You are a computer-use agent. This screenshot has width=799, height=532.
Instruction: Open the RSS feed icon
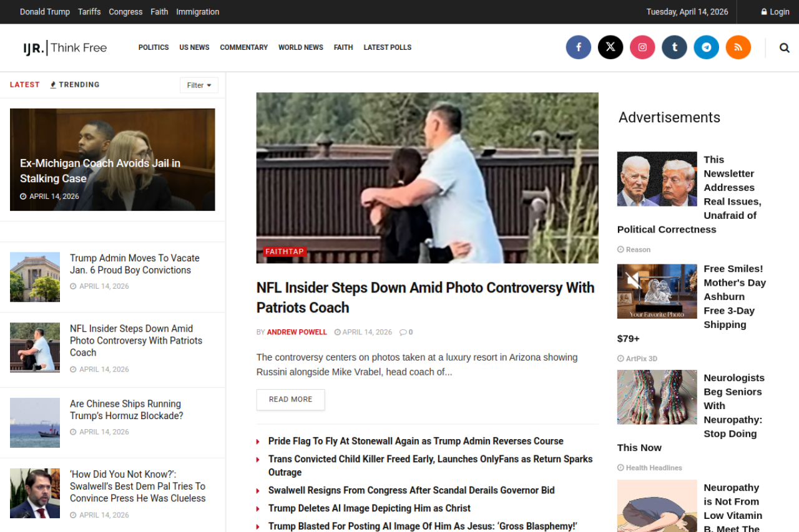pyautogui.click(x=738, y=47)
